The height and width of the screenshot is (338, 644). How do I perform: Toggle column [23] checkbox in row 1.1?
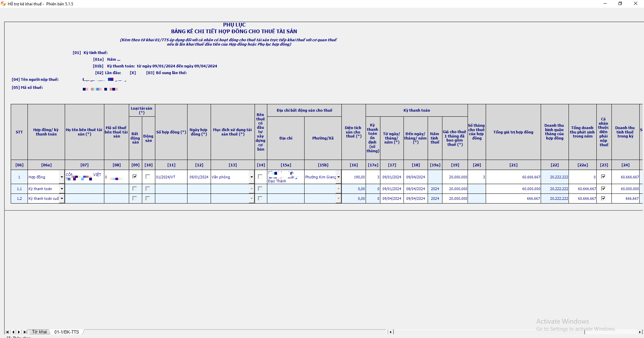click(x=603, y=189)
